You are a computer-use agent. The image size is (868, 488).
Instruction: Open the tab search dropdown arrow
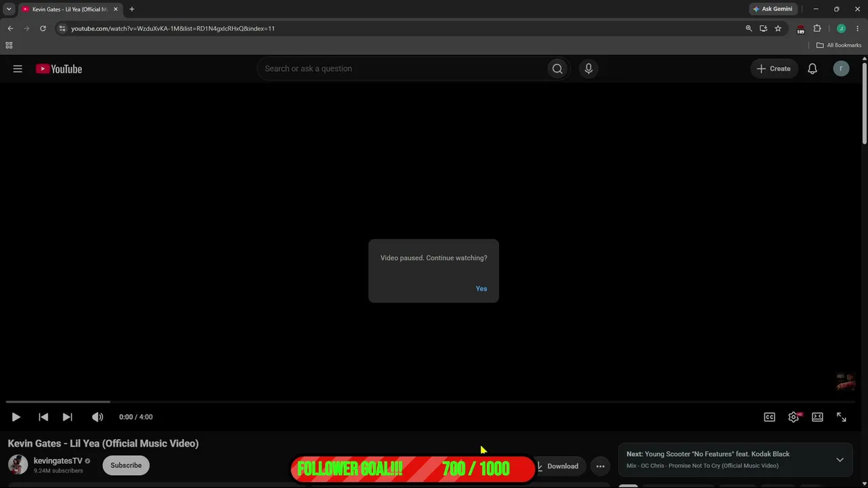tap(9, 9)
